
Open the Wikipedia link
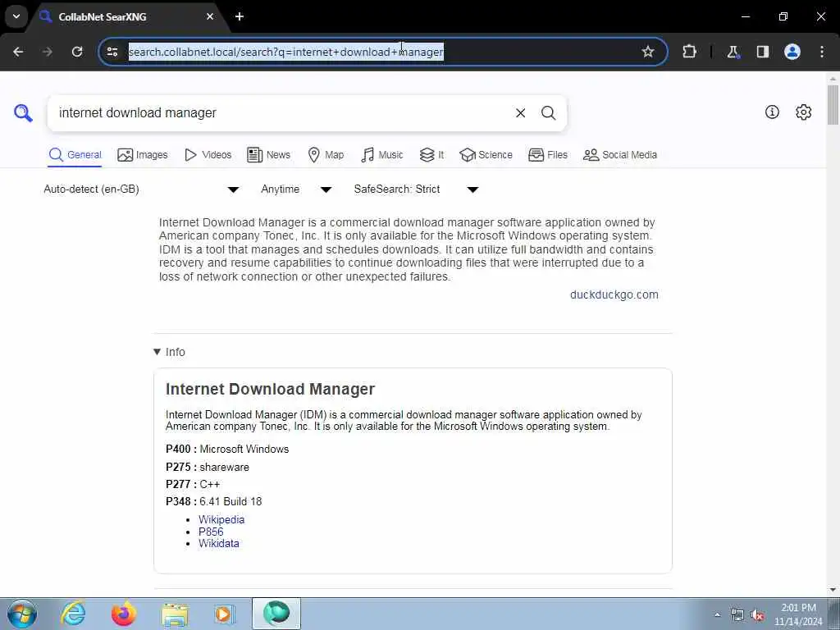[x=221, y=519]
